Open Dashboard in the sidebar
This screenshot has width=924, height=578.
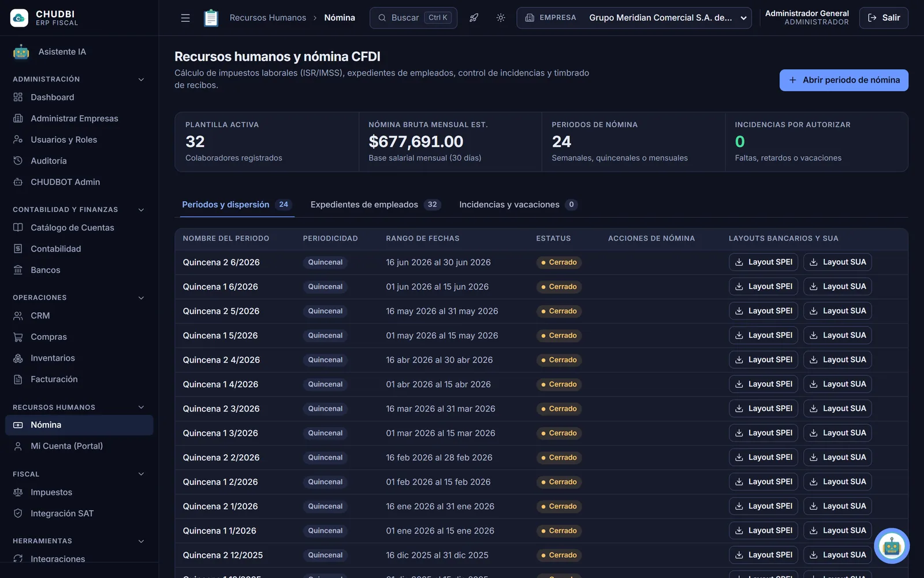[79, 97]
